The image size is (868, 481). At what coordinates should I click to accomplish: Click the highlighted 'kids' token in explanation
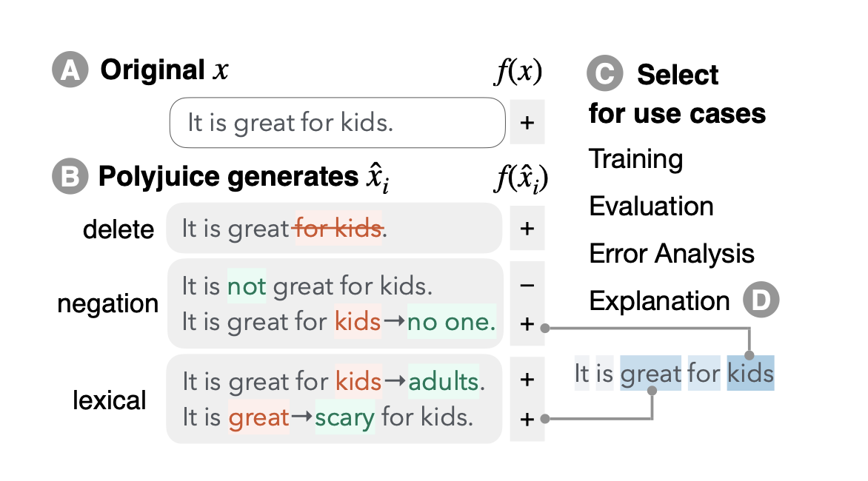click(x=750, y=374)
